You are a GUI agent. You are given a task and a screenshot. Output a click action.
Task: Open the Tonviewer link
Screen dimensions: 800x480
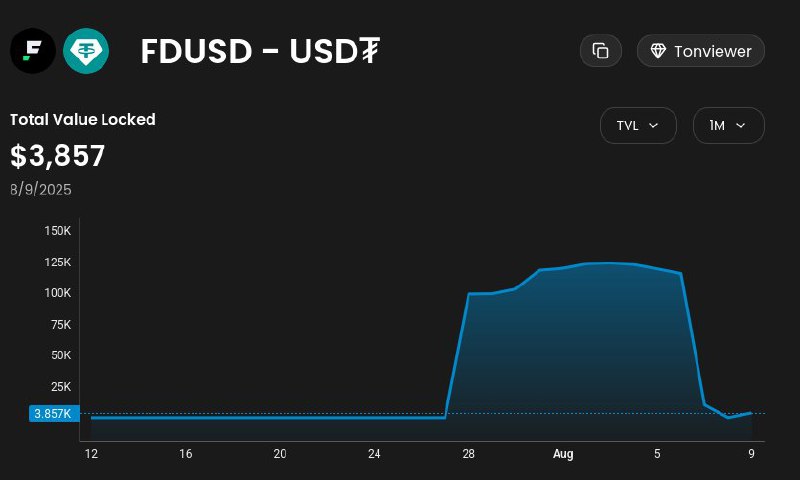point(701,51)
